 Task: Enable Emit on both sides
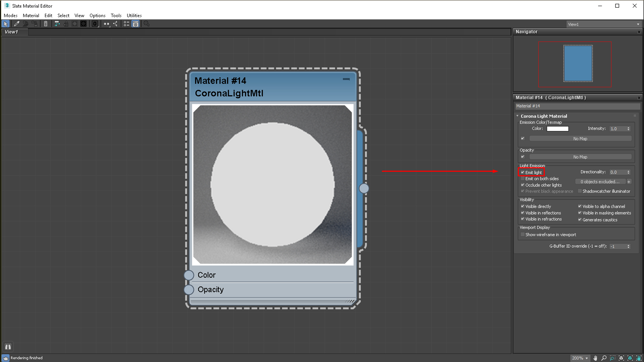(523, 179)
